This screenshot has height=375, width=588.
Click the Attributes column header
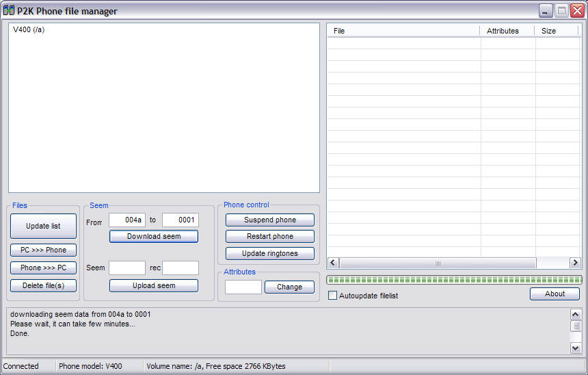pos(507,31)
